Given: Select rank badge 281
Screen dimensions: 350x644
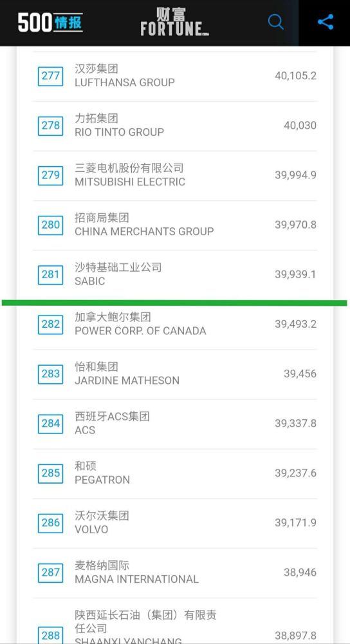Looking at the screenshot, I should pos(50,274).
